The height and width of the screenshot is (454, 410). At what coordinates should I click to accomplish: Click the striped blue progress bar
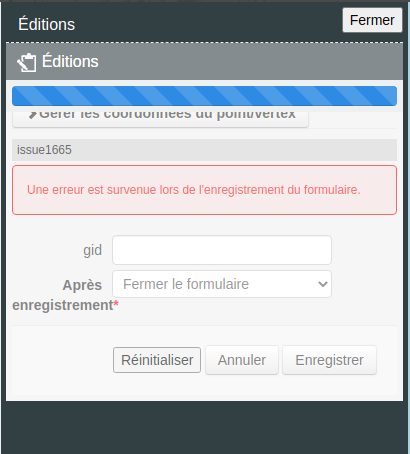click(x=204, y=96)
